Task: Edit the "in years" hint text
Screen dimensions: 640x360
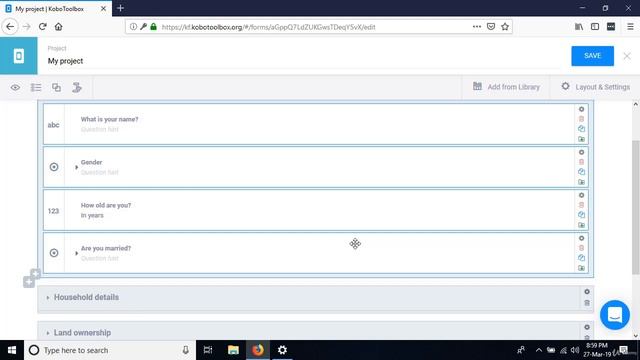Action: 92,215
